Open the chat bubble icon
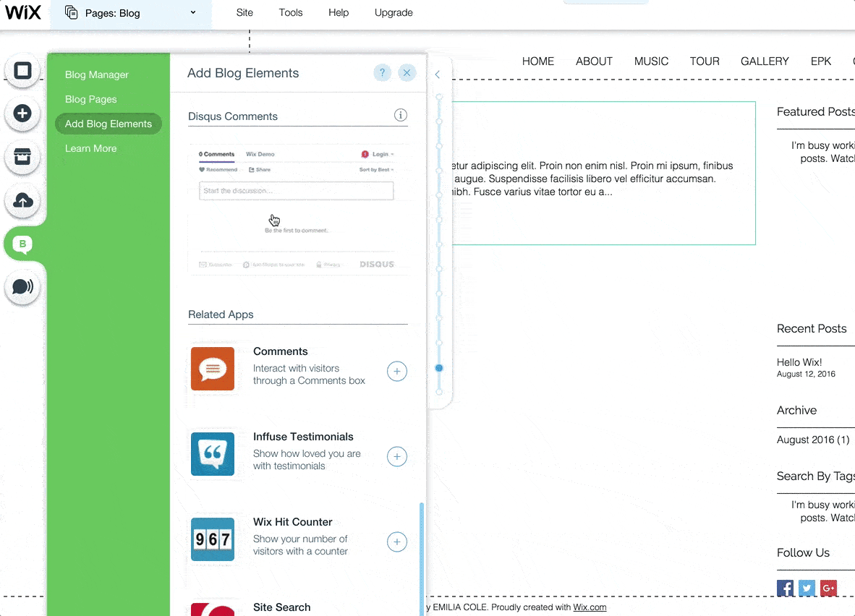Viewport: 855px width, 616px height. (x=22, y=287)
